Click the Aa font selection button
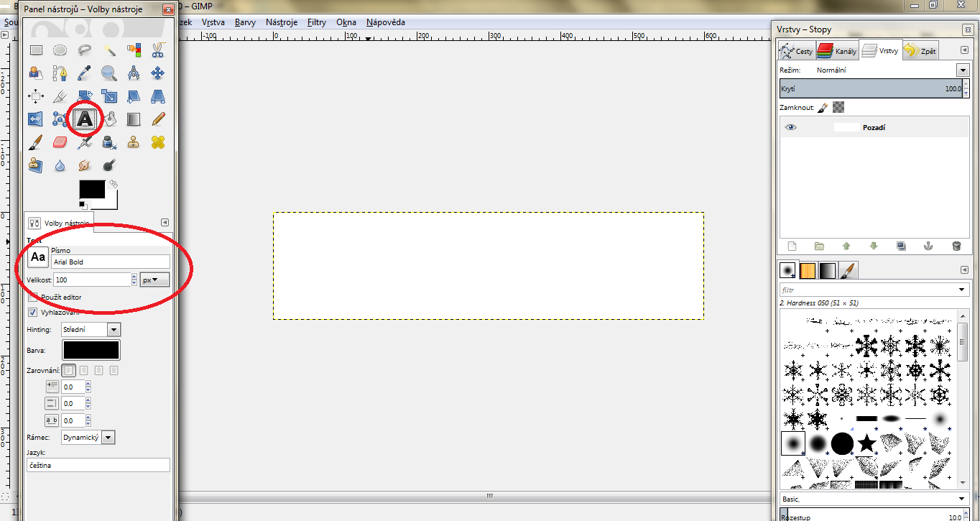The image size is (980, 521). 39,257
